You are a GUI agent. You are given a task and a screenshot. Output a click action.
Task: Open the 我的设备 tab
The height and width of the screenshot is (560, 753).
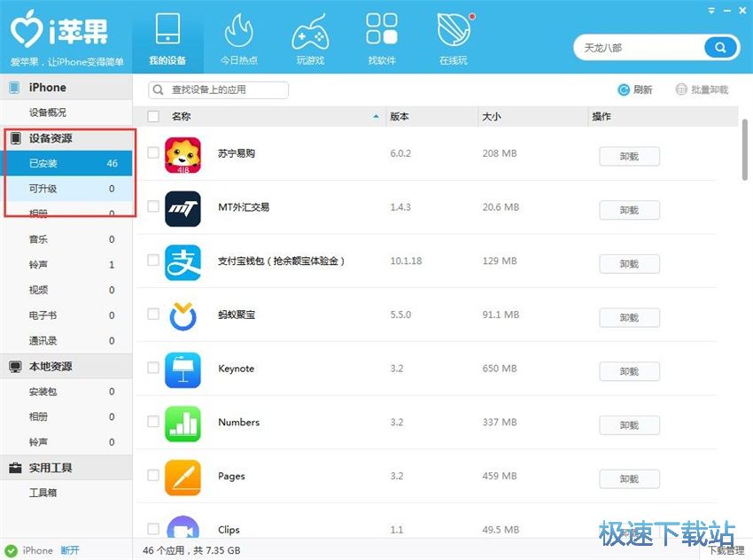167,38
